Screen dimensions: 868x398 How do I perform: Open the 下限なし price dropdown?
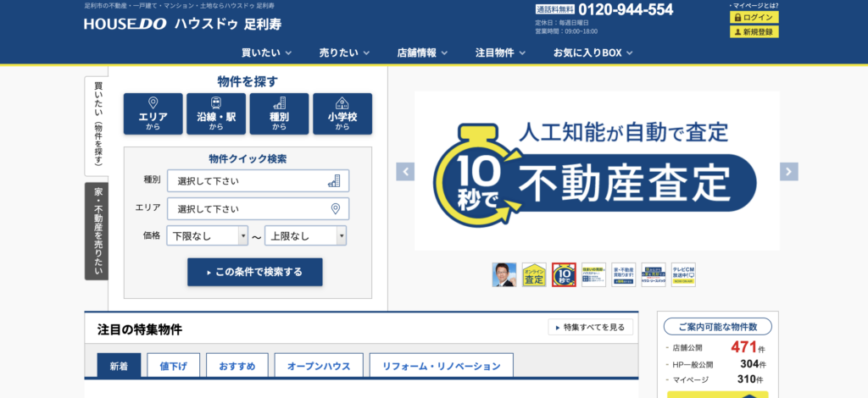208,236
